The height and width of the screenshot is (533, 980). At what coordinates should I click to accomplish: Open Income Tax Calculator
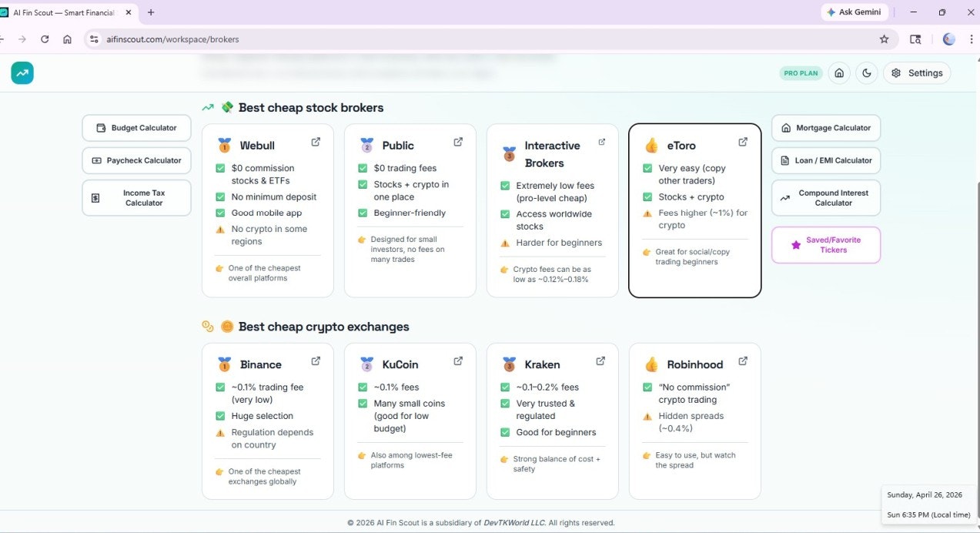tap(136, 198)
